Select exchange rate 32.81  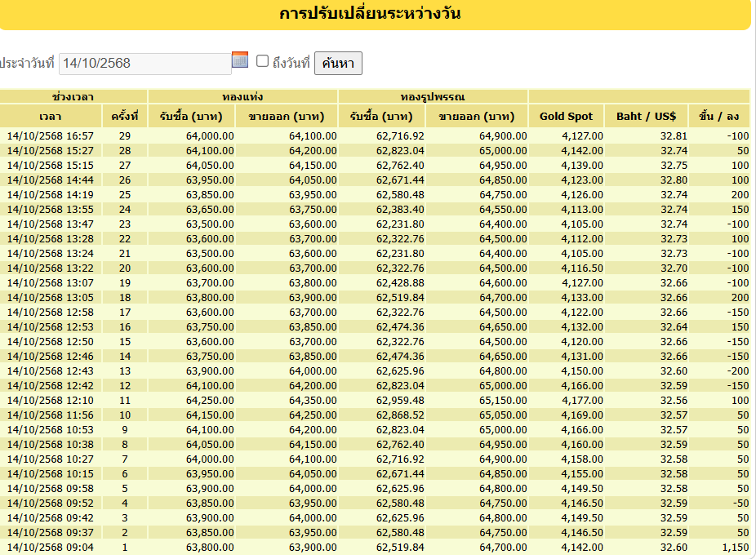(x=674, y=136)
